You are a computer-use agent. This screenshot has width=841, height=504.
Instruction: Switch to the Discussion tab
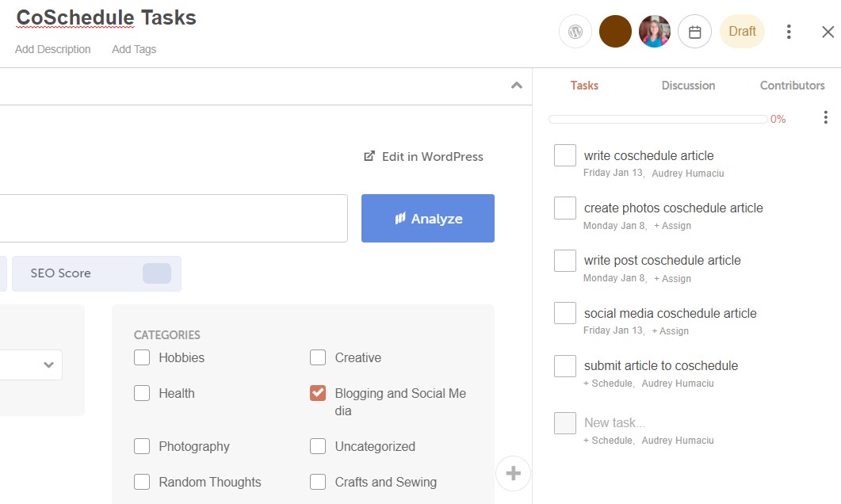(688, 86)
